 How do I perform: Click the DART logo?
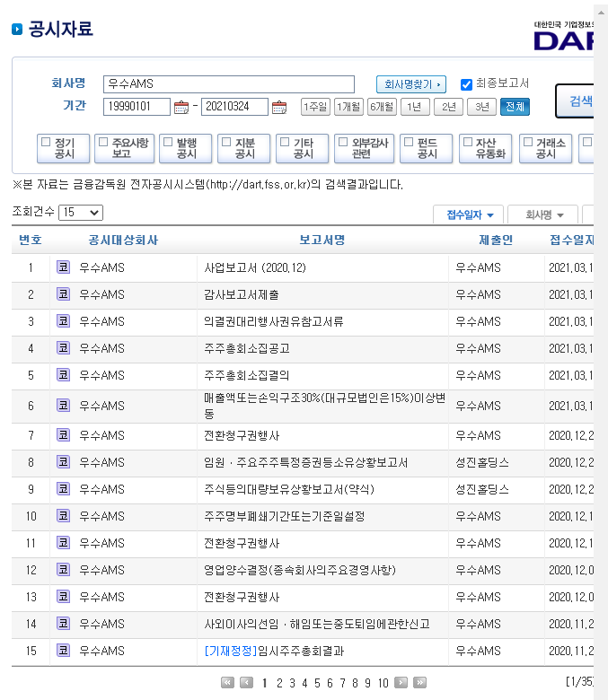pyautogui.click(x=564, y=36)
